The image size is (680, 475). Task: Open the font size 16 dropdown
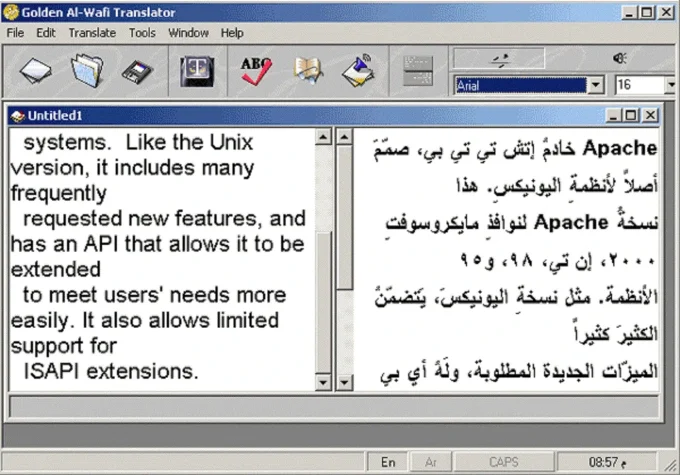click(670, 86)
